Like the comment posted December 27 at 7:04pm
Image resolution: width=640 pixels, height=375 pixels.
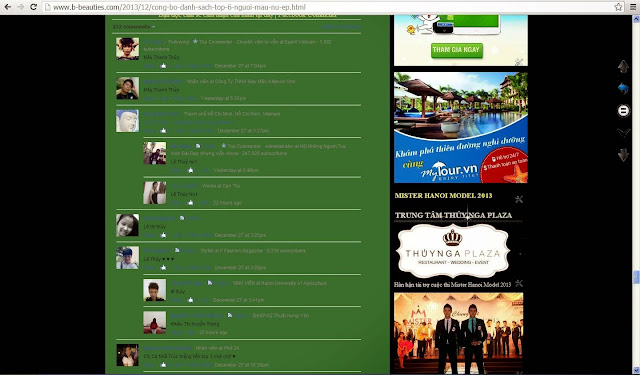[x=163, y=66]
